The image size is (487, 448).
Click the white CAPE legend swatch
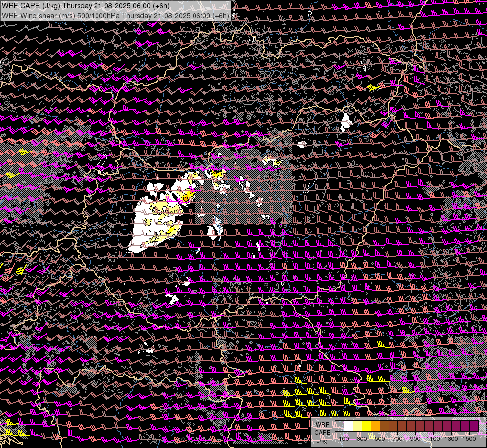tap(349, 426)
